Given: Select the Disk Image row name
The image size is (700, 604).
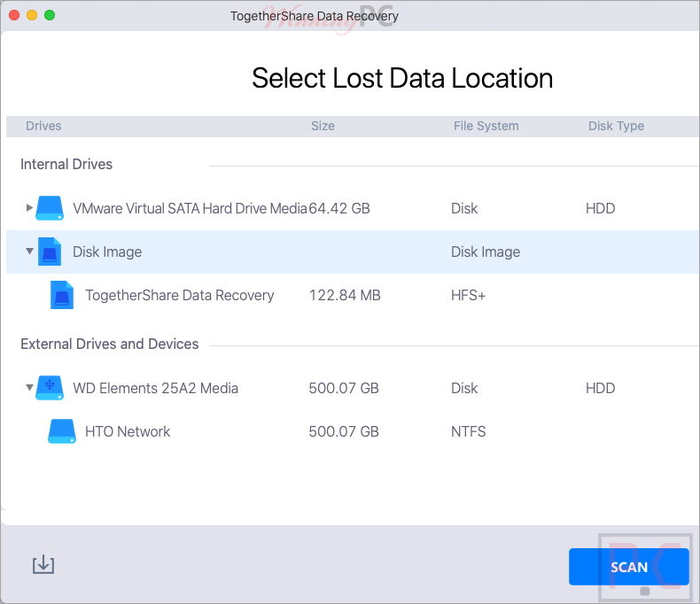Looking at the screenshot, I should (x=107, y=252).
